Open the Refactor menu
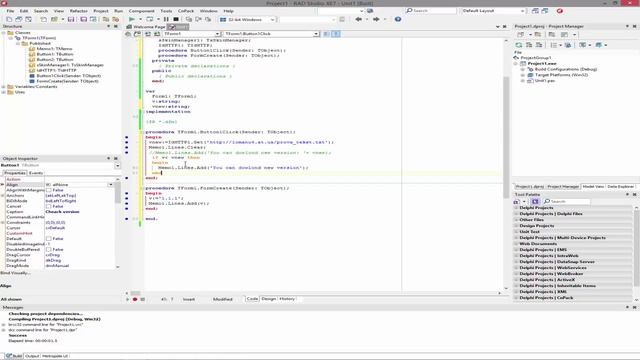The width and height of the screenshot is (640, 360). coord(78,11)
